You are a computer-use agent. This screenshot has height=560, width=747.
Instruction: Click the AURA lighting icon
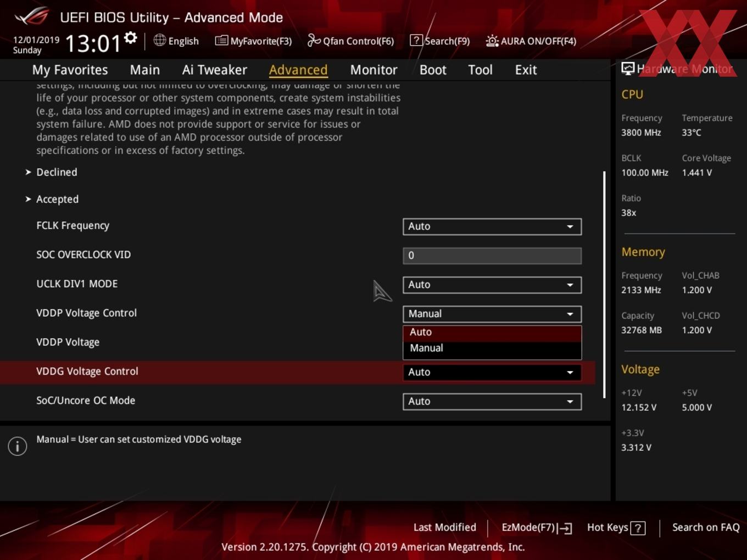[x=492, y=41]
